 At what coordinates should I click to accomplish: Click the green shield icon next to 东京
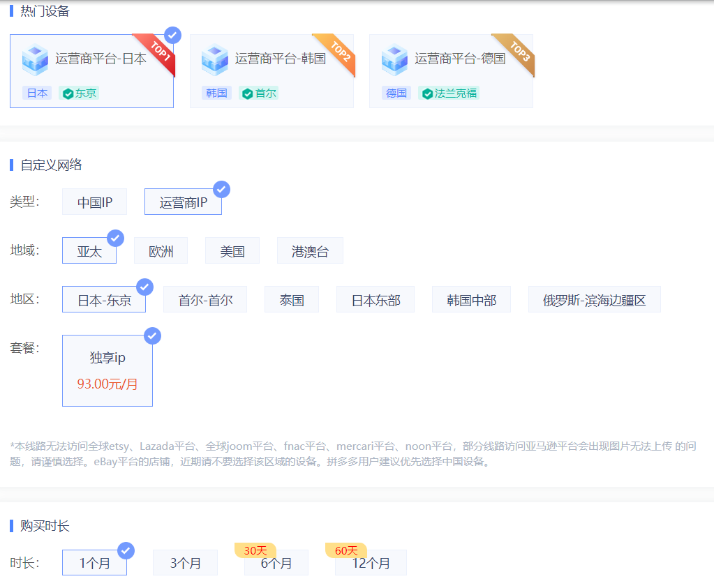(68, 93)
